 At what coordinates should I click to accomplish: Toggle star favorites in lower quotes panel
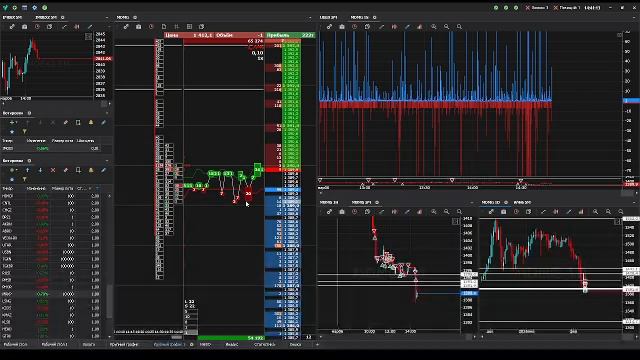(x=12, y=179)
